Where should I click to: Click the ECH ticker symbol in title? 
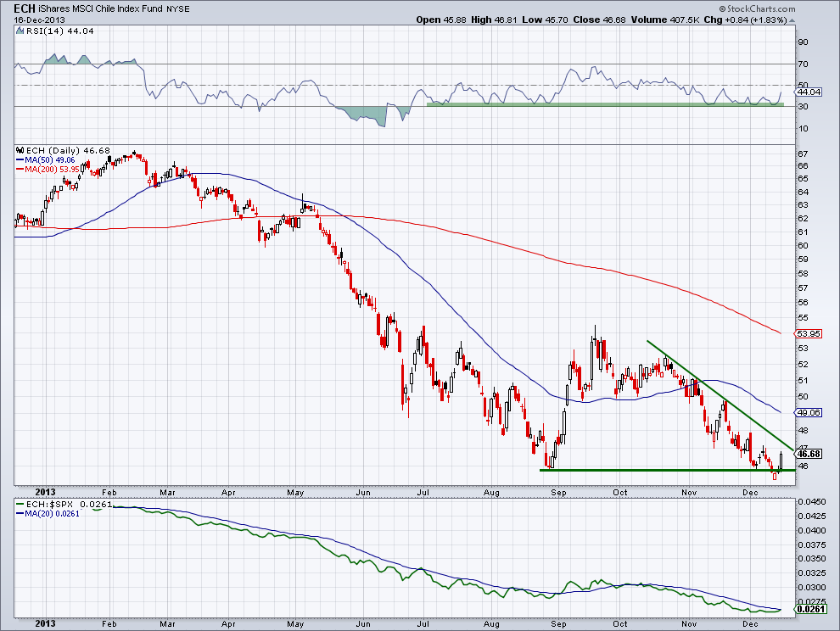click(13, 7)
